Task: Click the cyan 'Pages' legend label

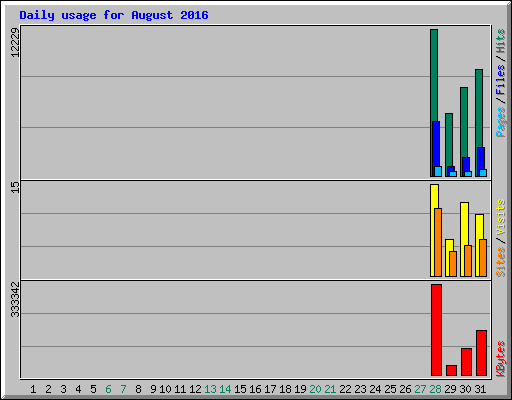Action: (x=500, y=122)
